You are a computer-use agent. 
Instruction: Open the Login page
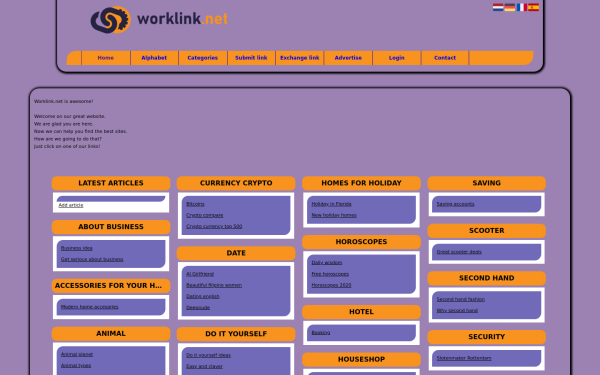(x=396, y=58)
